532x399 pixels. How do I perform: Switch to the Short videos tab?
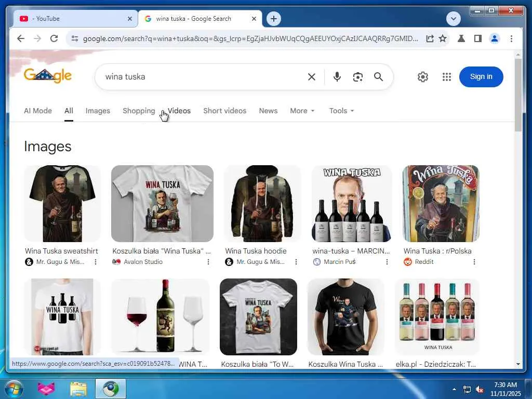[224, 111]
